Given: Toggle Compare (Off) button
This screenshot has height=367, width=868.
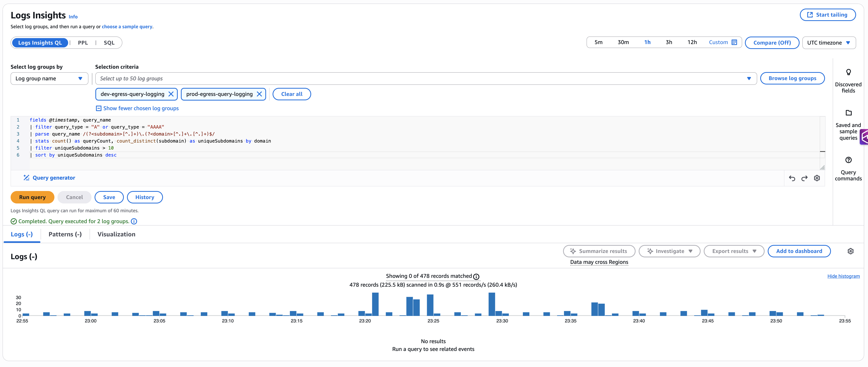Looking at the screenshot, I should 772,43.
